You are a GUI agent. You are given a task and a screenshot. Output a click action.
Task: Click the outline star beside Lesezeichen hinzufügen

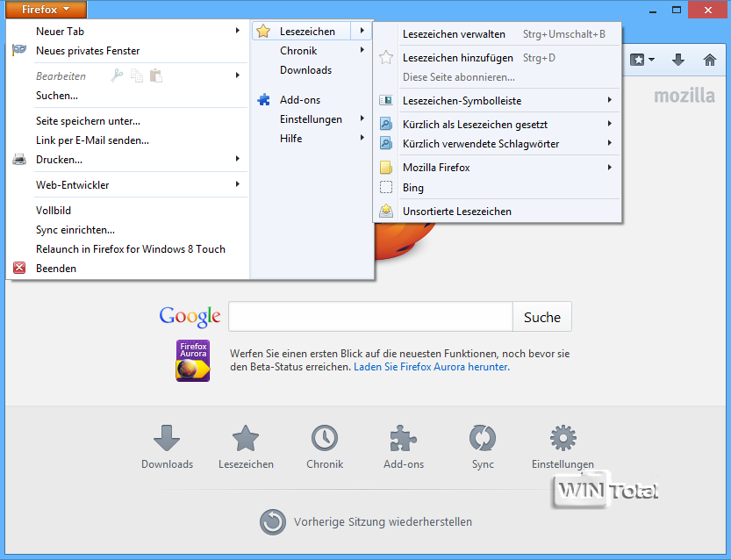tap(386, 58)
